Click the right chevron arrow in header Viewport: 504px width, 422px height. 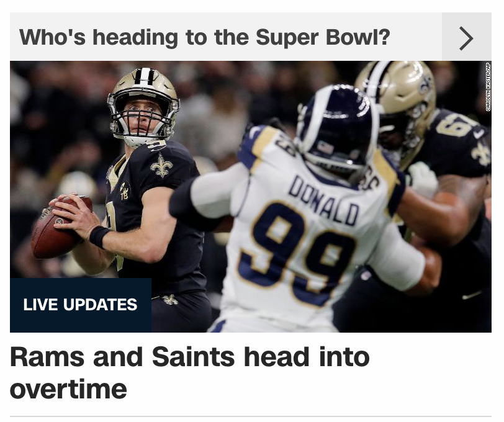pos(466,38)
